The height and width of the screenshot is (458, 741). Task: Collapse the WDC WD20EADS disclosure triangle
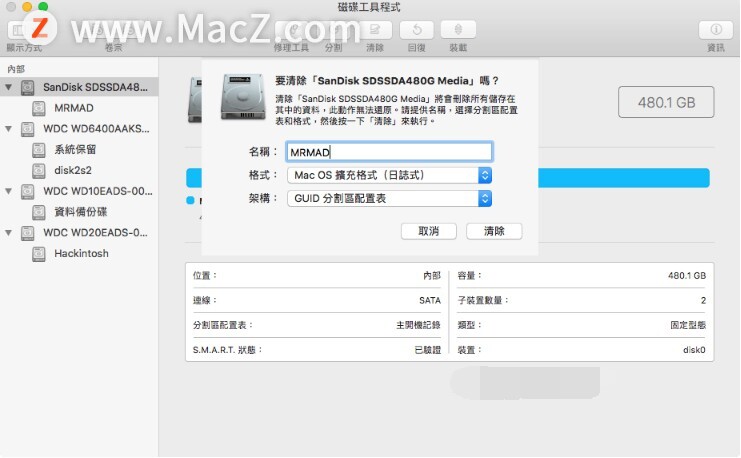[8, 233]
